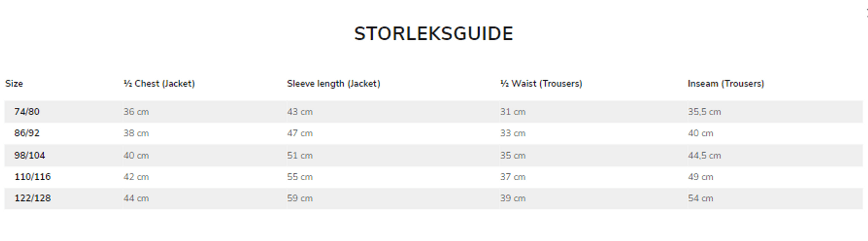Select the ½ Waist (Trousers) header

click(x=541, y=84)
